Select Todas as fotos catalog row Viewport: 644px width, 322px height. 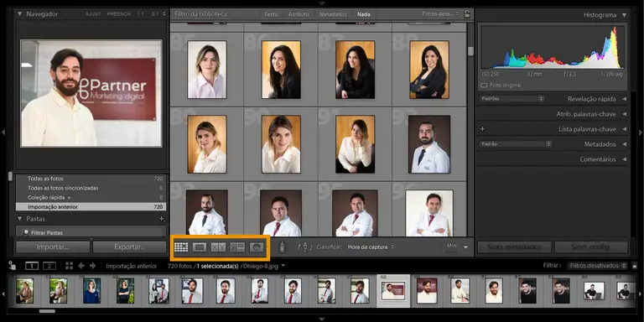pyautogui.click(x=91, y=179)
